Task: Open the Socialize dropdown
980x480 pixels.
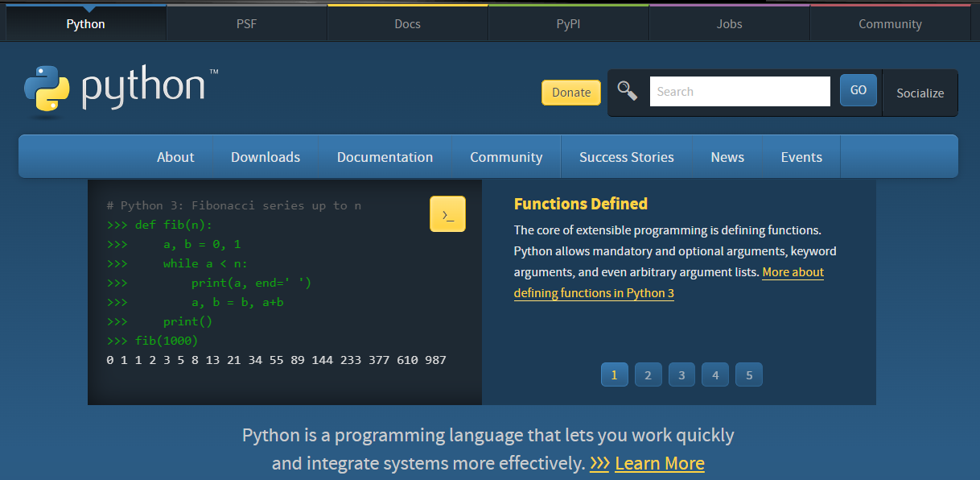Action: [920, 93]
